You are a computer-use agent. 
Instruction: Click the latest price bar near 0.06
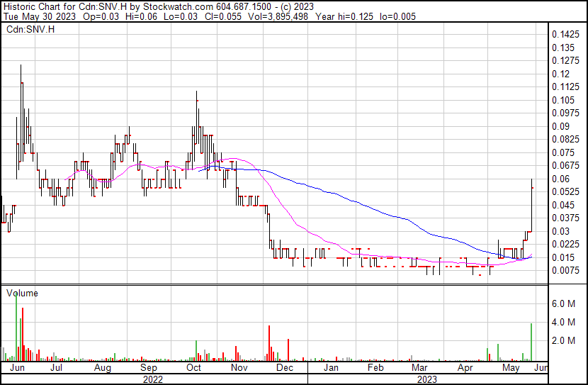click(532, 186)
